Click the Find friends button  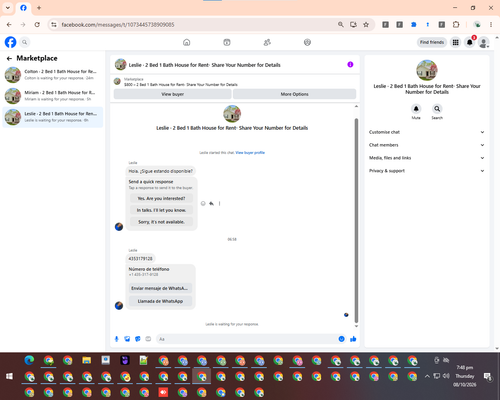coord(432,42)
